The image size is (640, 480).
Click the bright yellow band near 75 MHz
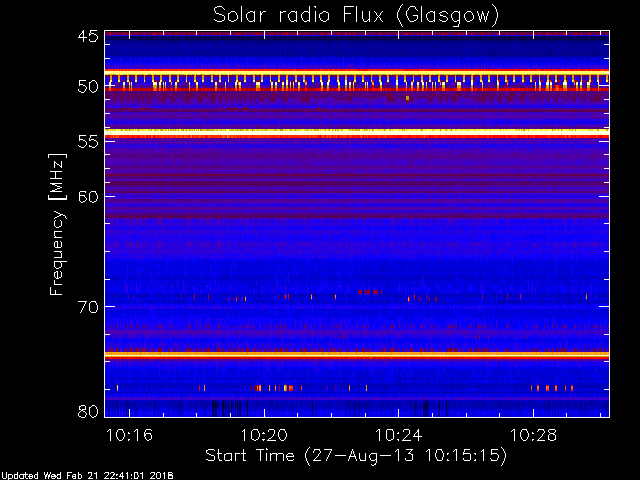(356, 355)
